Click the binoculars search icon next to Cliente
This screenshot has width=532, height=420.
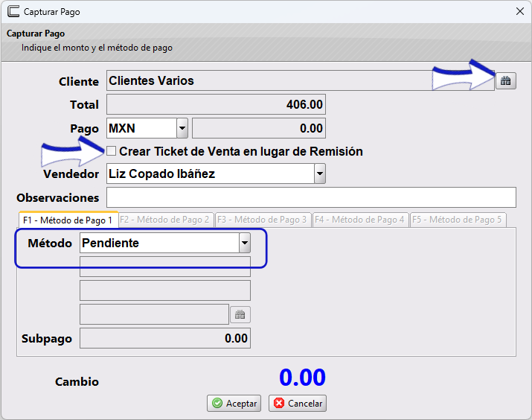click(x=506, y=81)
